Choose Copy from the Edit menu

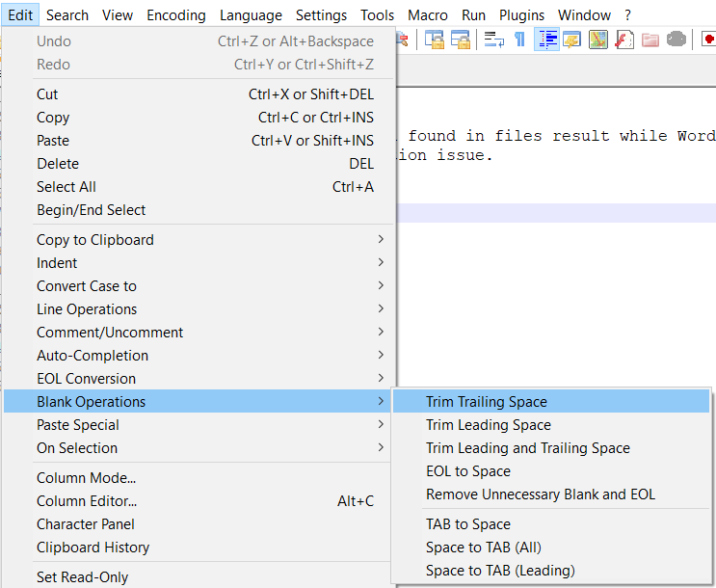point(197,118)
